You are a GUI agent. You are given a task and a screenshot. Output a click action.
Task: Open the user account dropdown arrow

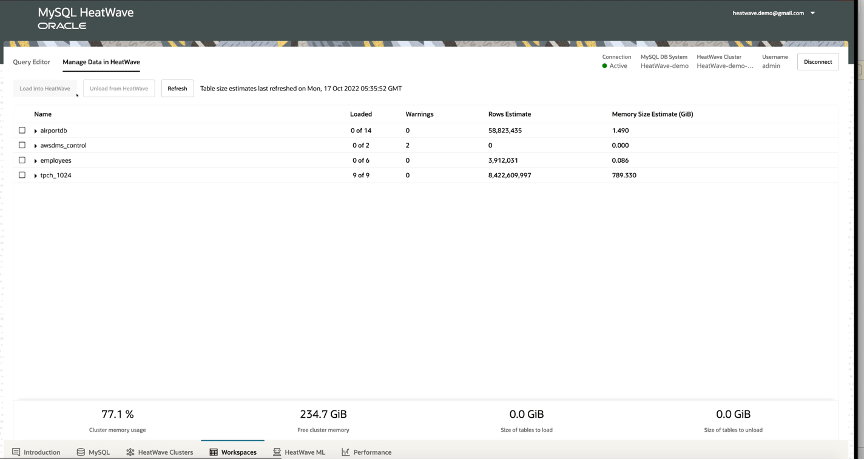click(813, 13)
